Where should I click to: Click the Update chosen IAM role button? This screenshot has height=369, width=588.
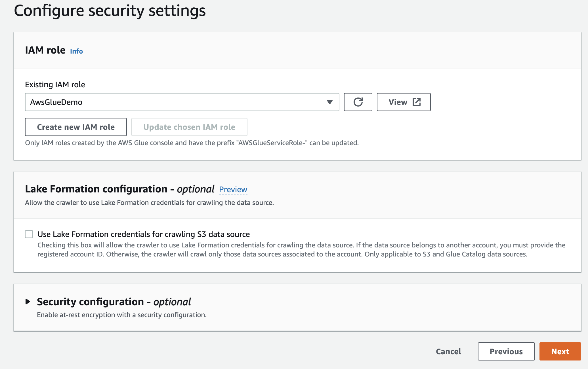tap(189, 127)
